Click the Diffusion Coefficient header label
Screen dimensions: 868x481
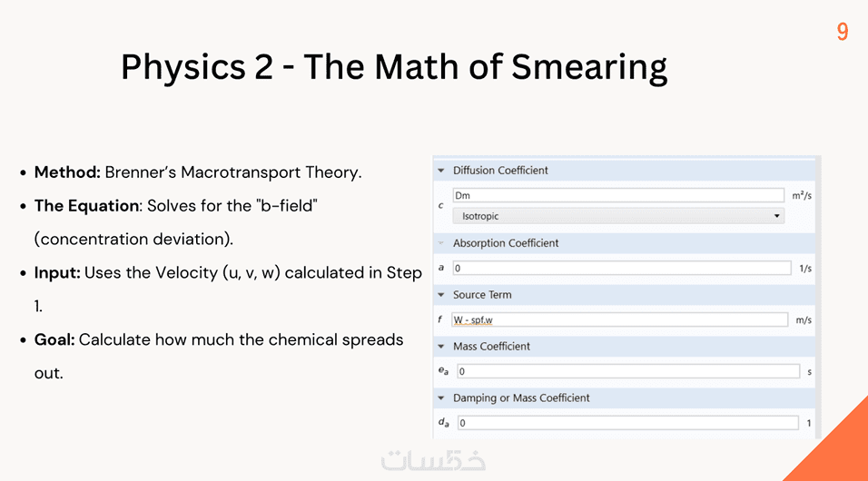click(500, 171)
